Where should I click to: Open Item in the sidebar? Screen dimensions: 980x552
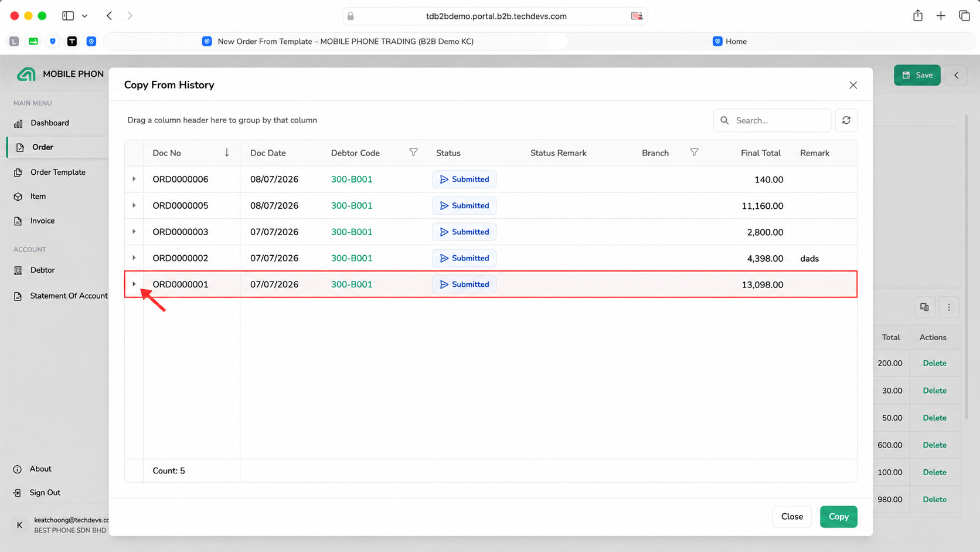(38, 197)
